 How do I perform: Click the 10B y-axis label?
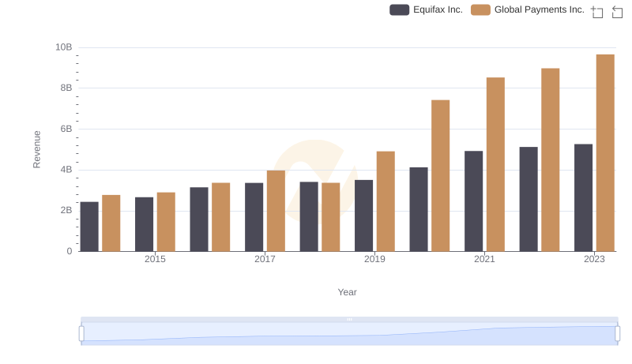[64, 47]
